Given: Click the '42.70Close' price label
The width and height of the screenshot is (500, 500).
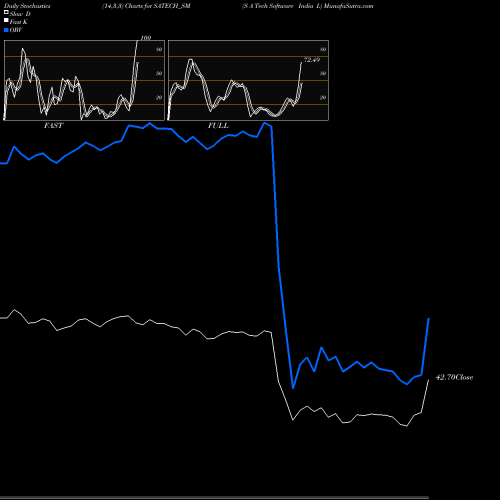Looking at the screenshot, I should pos(454,377).
